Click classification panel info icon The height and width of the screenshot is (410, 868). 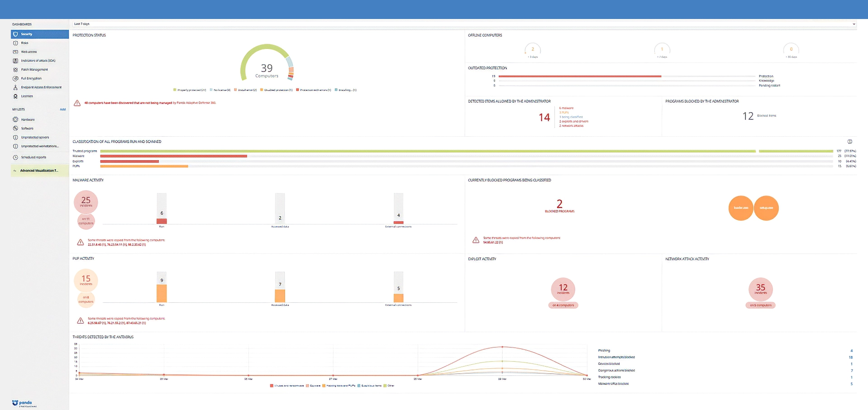pos(849,142)
